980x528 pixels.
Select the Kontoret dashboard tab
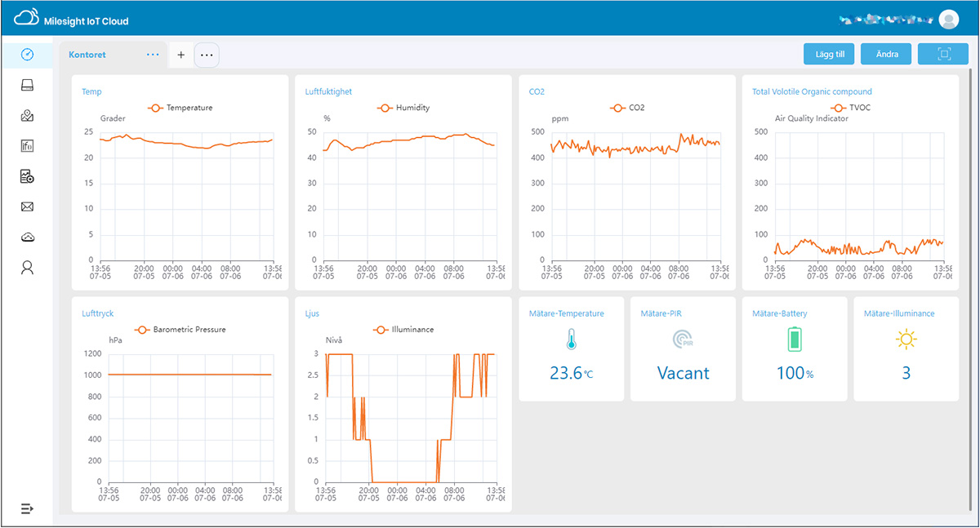88,55
